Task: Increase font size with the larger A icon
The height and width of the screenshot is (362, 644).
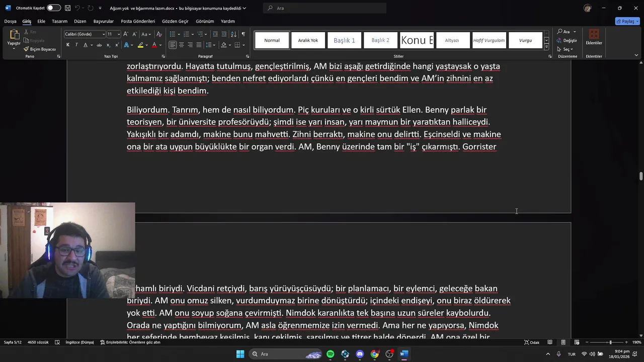Action: [126, 34]
